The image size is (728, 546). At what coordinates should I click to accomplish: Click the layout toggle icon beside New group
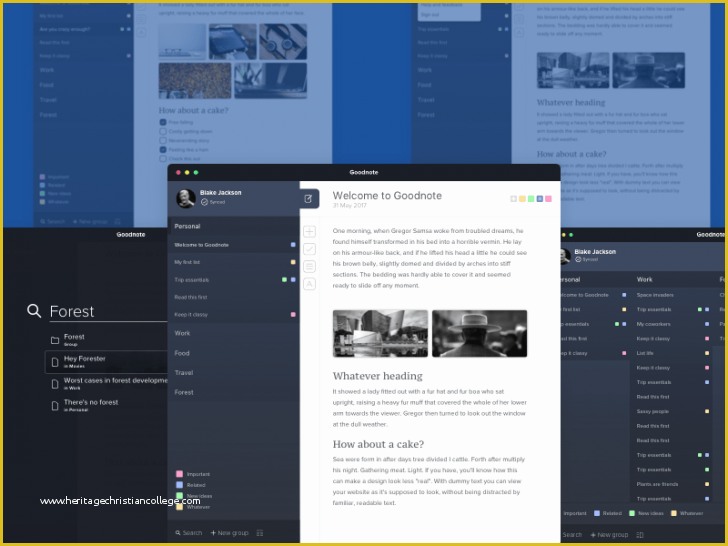[260, 533]
